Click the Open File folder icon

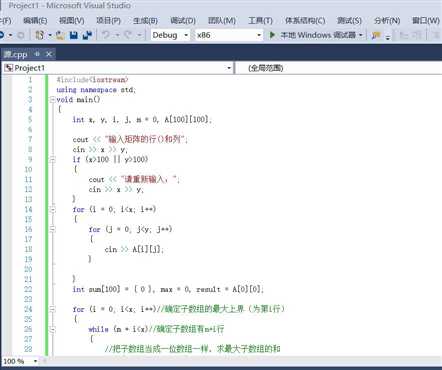(x=60, y=35)
